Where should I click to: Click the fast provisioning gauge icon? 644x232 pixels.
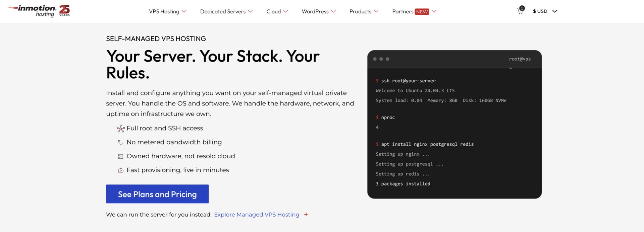tap(121, 170)
